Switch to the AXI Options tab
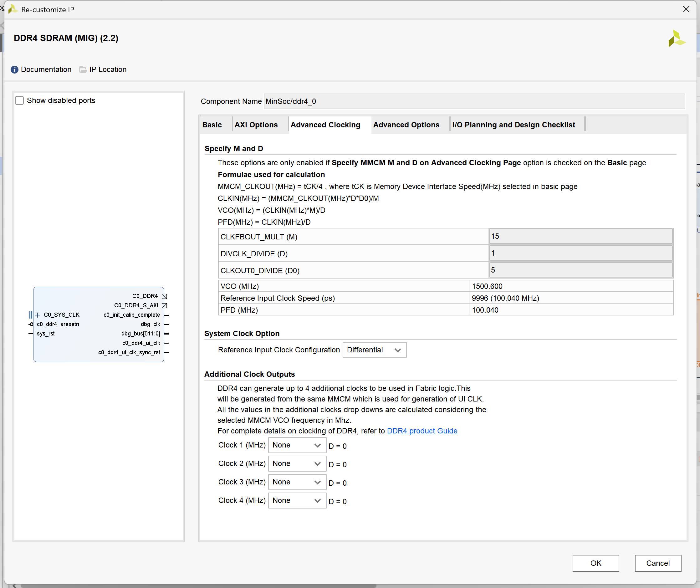Screen dimensions: 700x588 [256, 125]
